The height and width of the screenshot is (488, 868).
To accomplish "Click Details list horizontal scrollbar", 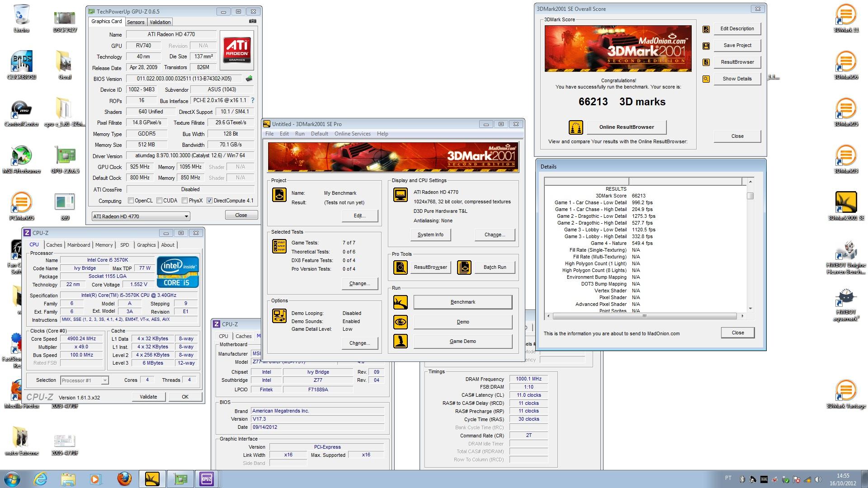I will click(645, 316).
